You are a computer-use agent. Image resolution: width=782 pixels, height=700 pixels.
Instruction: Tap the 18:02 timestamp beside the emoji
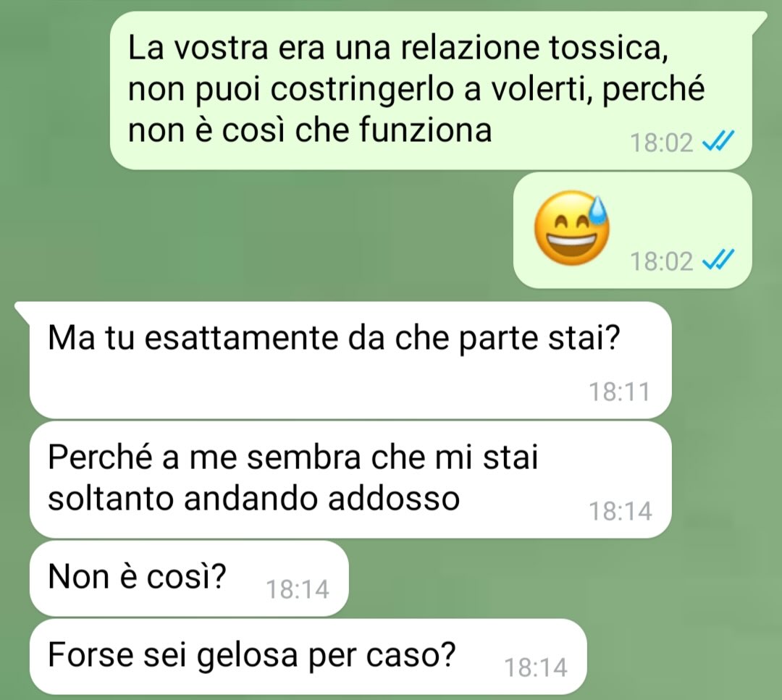click(661, 261)
